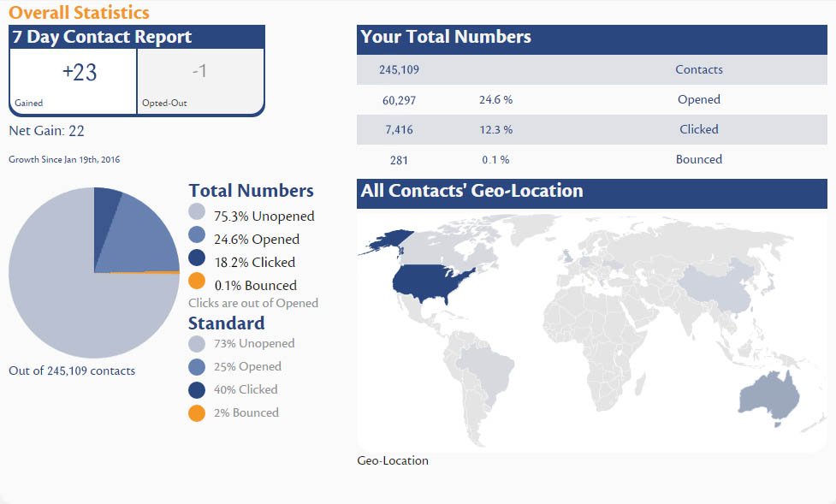Click the +23 Gained box
Screen dimensions: 836x504
(x=73, y=81)
